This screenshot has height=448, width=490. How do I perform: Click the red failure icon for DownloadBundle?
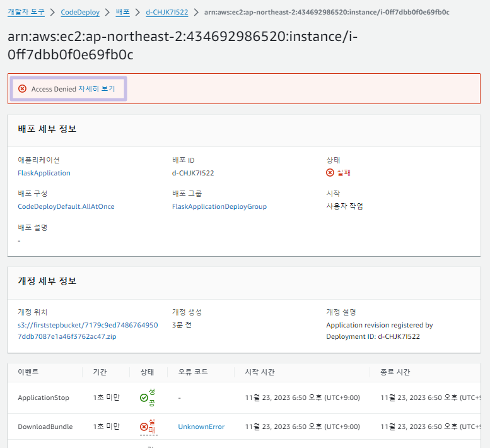(144, 427)
